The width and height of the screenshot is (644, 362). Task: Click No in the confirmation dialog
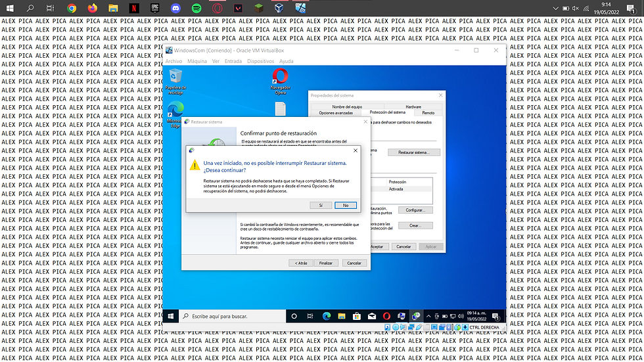(x=346, y=205)
